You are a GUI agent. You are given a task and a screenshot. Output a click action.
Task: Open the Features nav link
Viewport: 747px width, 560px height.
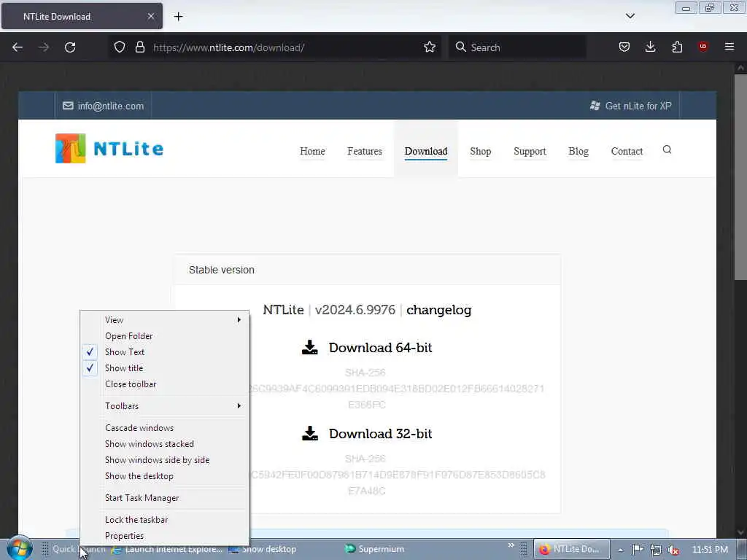pyautogui.click(x=365, y=152)
